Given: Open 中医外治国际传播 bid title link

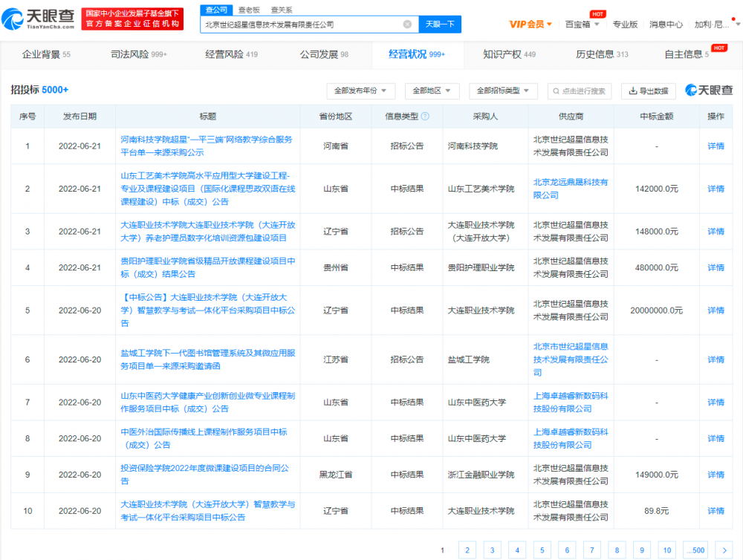Looking at the screenshot, I should (x=204, y=438).
